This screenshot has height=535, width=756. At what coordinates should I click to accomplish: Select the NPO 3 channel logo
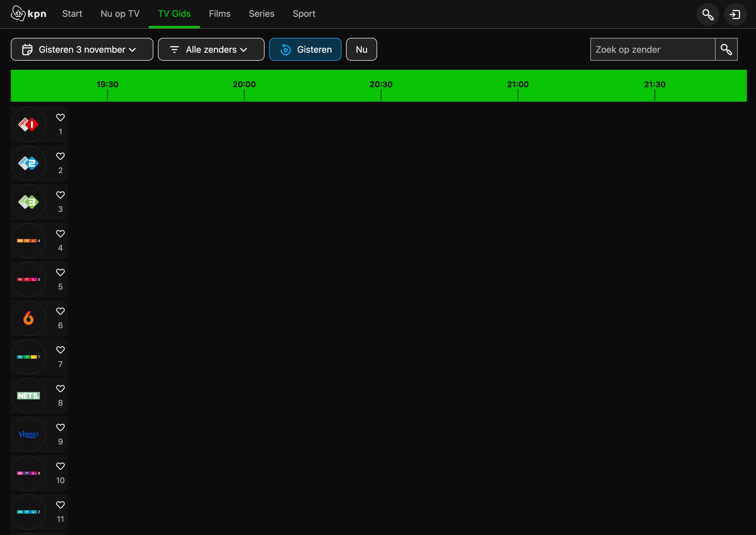pos(28,202)
